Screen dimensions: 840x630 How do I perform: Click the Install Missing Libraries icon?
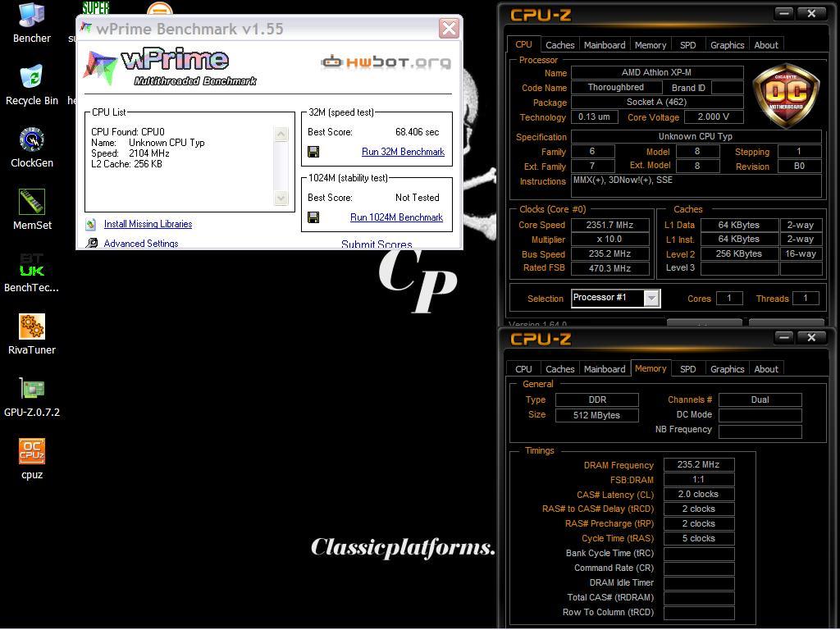pyautogui.click(x=91, y=224)
